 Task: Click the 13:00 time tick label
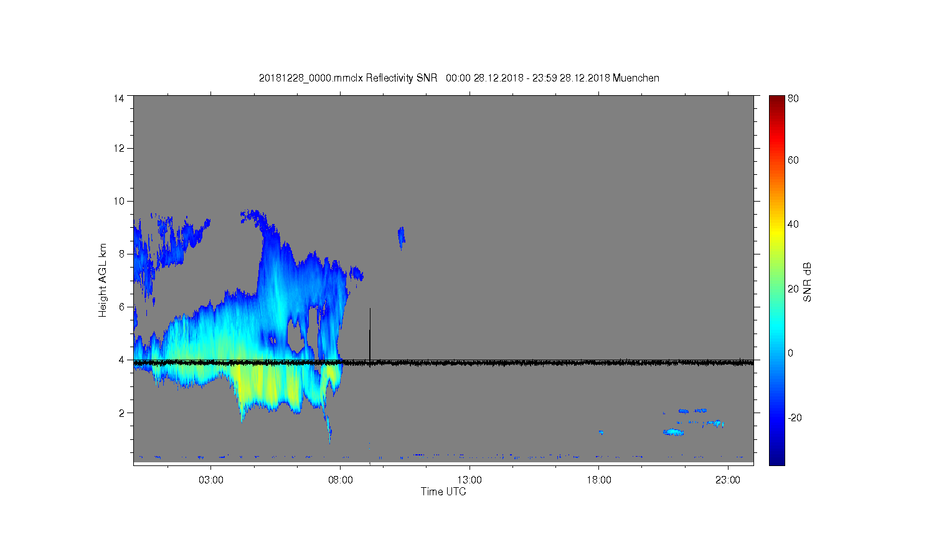(x=469, y=480)
